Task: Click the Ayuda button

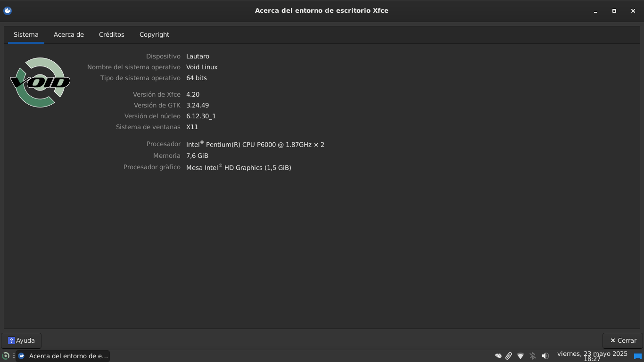Action: 21,340
